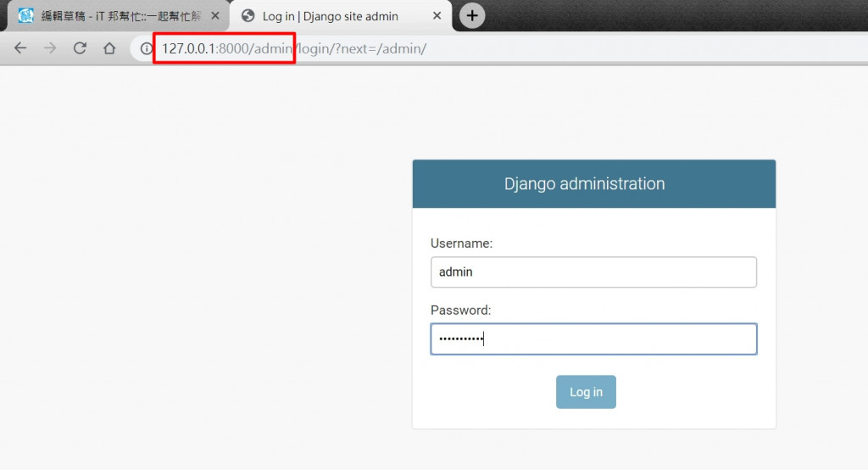Go back using the browser back arrow
868x470 pixels.
click(x=20, y=48)
